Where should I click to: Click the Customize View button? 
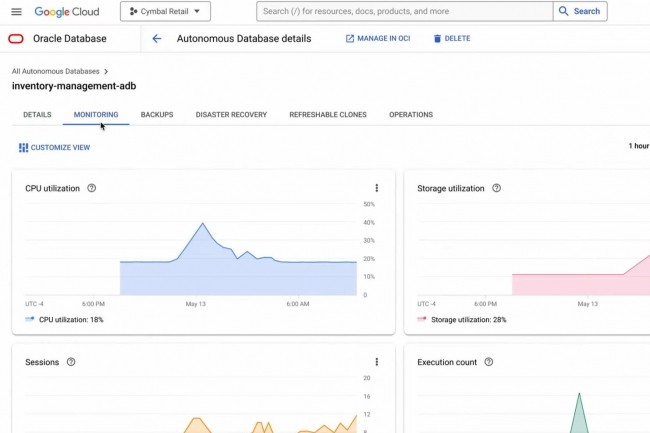[x=54, y=148]
